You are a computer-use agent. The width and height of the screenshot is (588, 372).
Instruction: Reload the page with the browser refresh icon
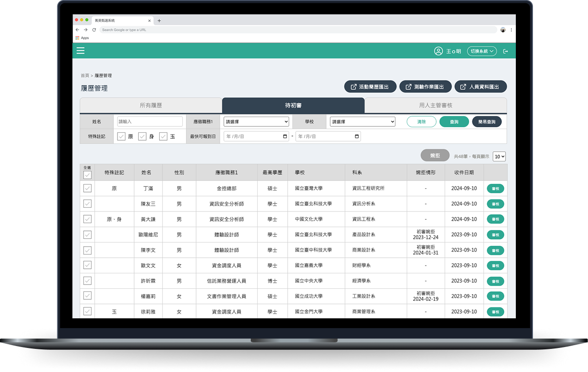click(x=94, y=30)
